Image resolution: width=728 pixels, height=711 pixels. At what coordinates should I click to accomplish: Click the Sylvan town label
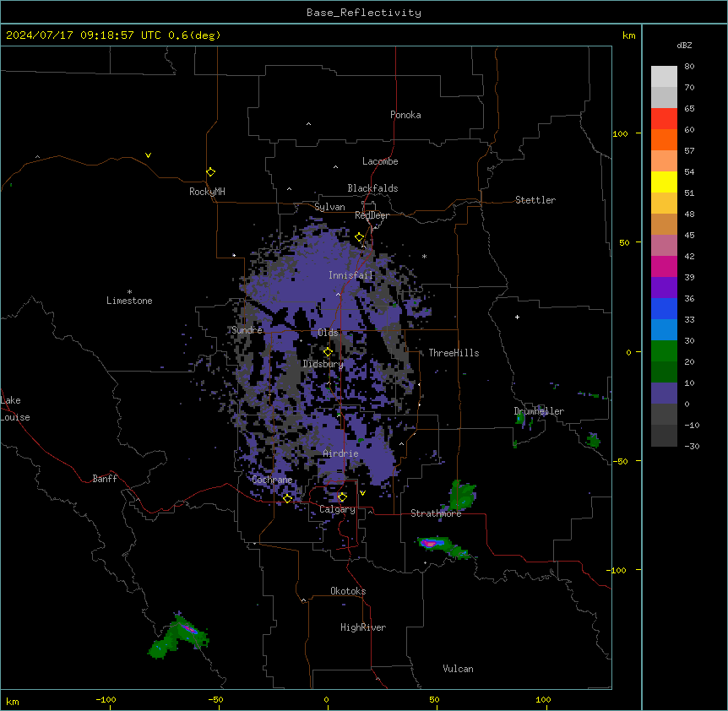coord(329,207)
